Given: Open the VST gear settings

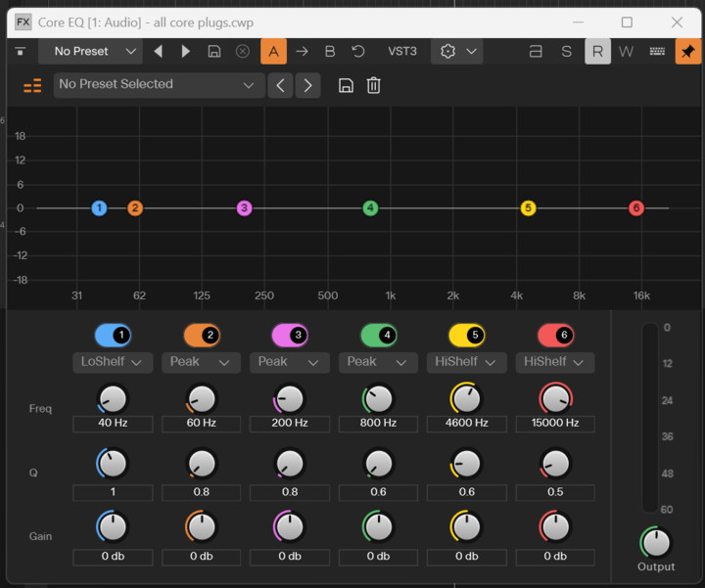Looking at the screenshot, I should click(x=447, y=51).
